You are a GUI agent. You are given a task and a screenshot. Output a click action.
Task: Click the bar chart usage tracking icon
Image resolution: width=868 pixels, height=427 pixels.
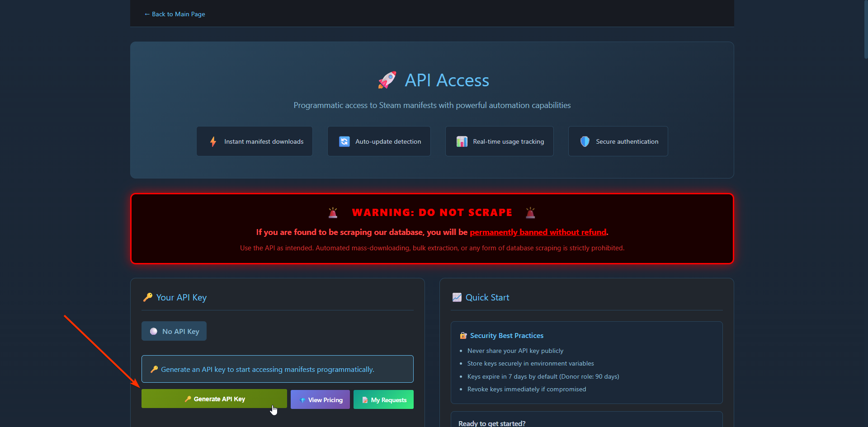click(462, 142)
